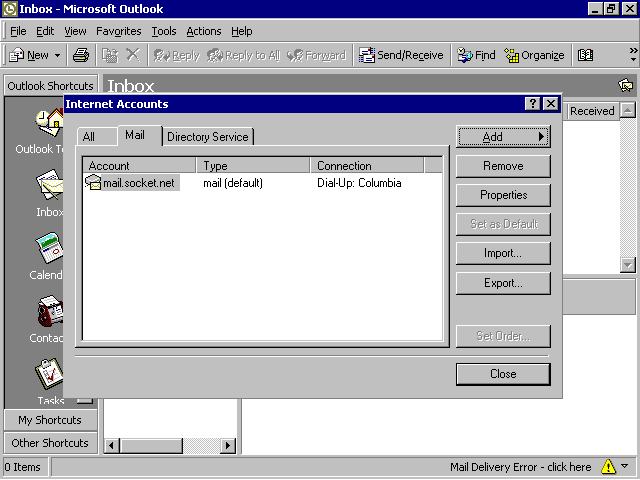Click the Reply to All toolbar button
640x480 pixels.
[244, 55]
